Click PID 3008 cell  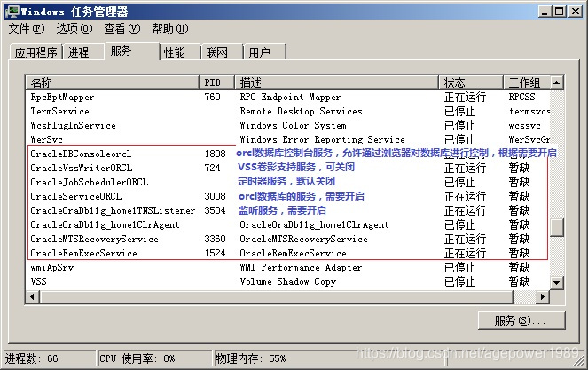pyautogui.click(x=215, y=196)
